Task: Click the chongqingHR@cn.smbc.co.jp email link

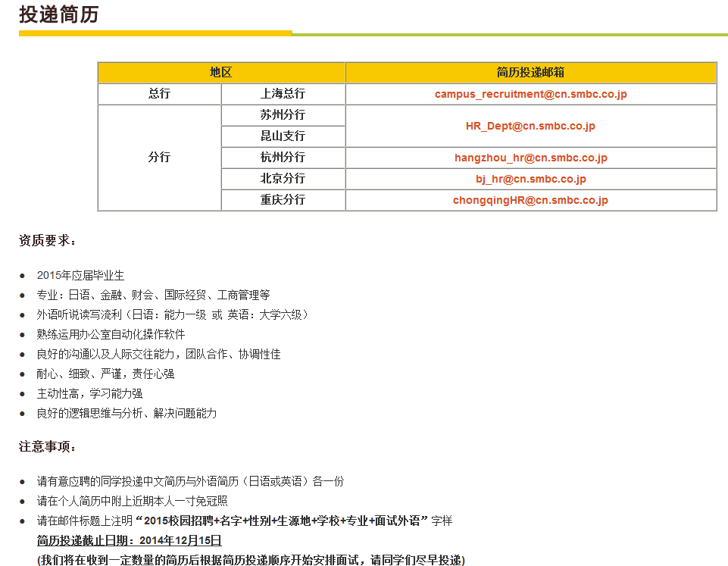Action: click(x=530, y=201)
